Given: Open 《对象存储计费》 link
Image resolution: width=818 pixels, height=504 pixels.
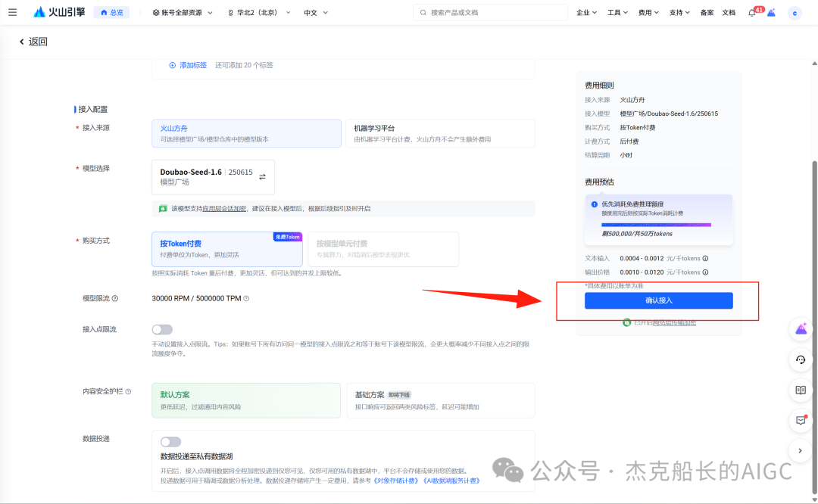Looking at the screenshot, I should click(x=396, y=481).
